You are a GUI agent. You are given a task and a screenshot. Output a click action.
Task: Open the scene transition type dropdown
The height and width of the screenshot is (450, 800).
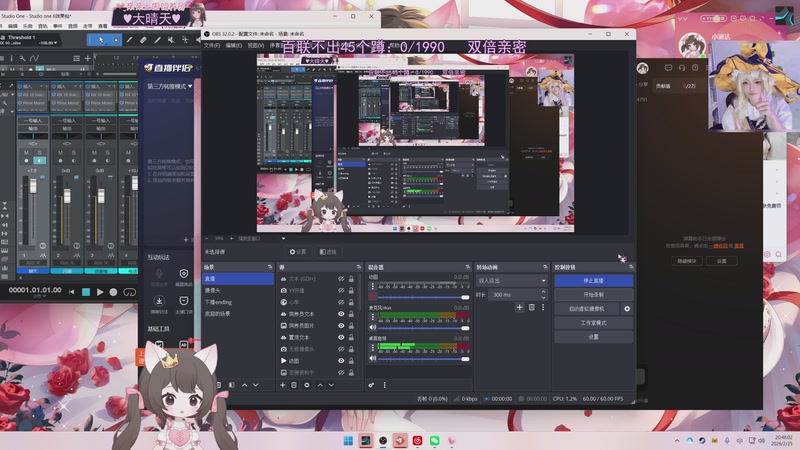[512, 281]
